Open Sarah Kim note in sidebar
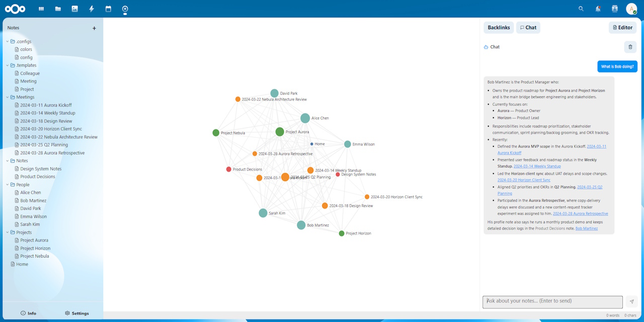The height and width of the screenshot is (322, 644). [30, 224]
